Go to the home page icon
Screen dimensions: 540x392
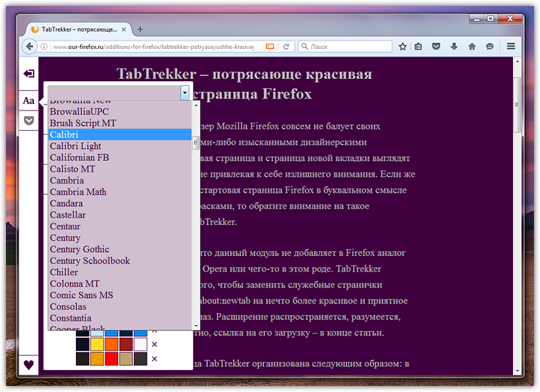click(472, 47)
